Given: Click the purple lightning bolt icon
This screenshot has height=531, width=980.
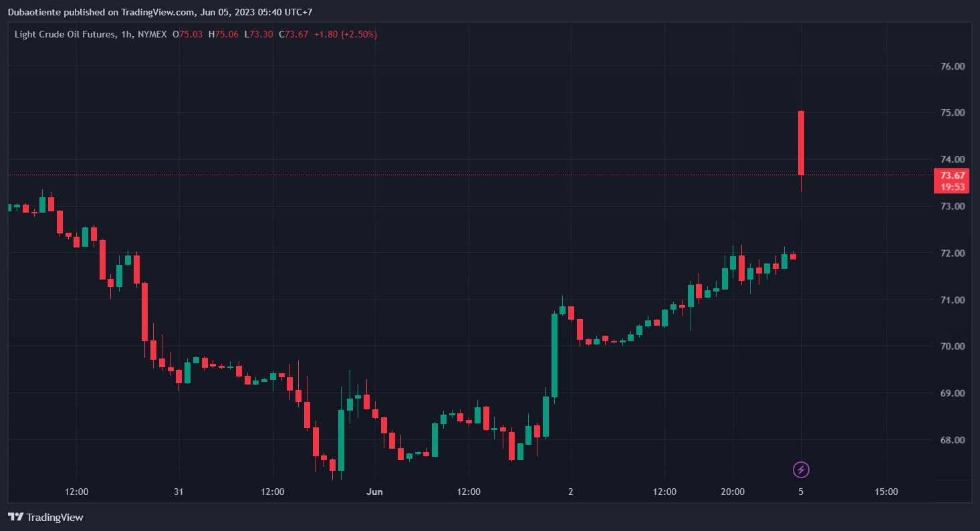Looking at the screenshot, I should click(801, 469).
